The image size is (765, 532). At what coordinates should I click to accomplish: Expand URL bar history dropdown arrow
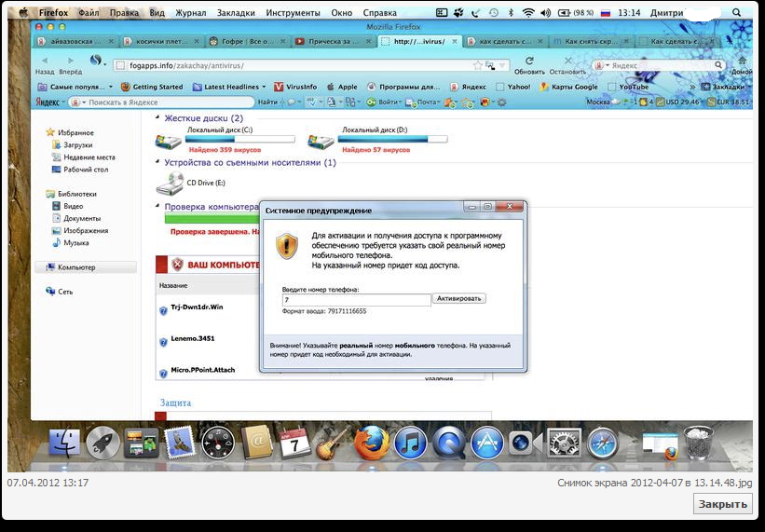(502, 65)
